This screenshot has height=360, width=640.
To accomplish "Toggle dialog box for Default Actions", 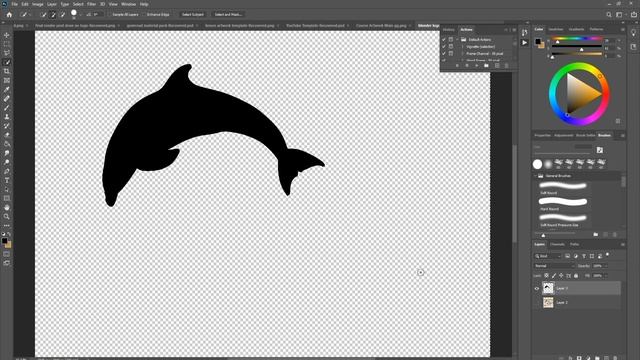I will [451, 40].
